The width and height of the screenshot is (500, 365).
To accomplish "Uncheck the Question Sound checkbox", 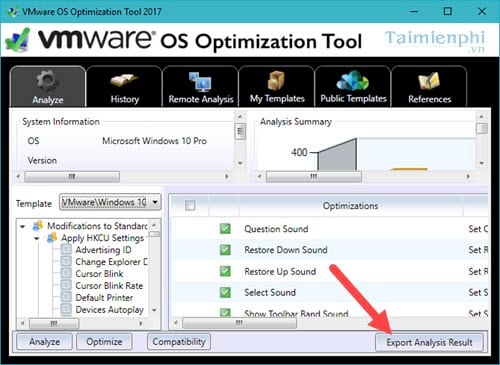I will click(x=225, y=229).
